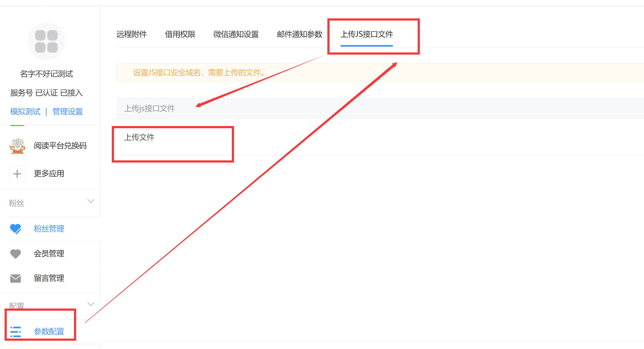The width and height of the screenshot is (644, 349).
Task: Select the 上传JS接口文件 tab
Action: point(367,34)
